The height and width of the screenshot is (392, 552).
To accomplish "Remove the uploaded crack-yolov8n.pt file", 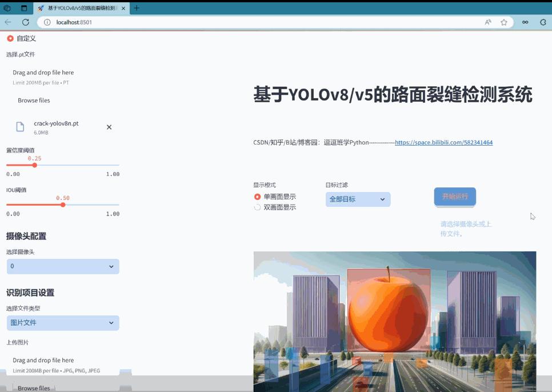I will click(109, 127).
